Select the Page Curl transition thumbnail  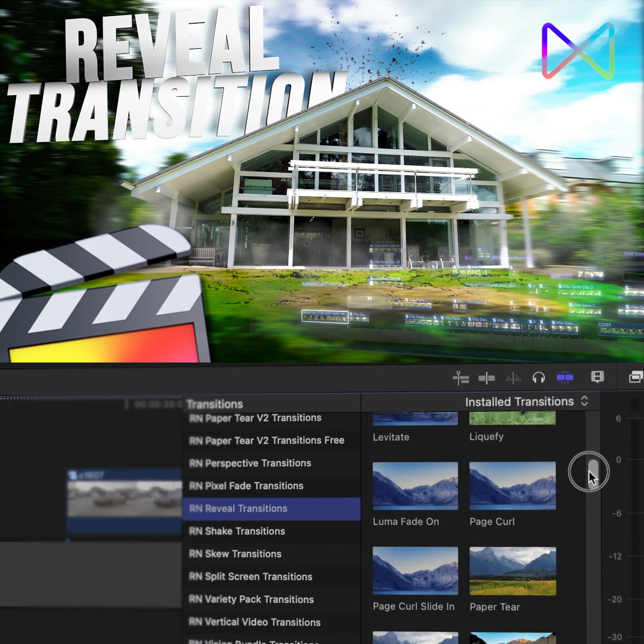pos(512,486)
